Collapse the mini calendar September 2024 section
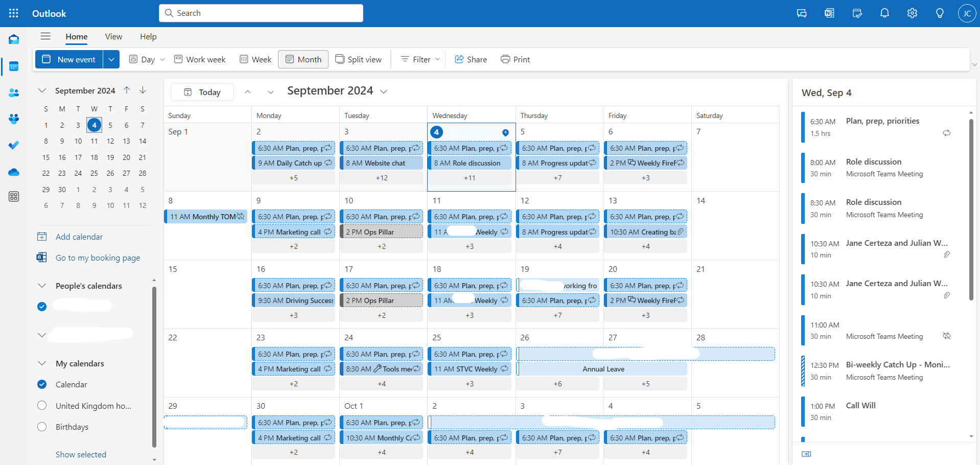The image size is (980, 465). (x=42, y=90)
